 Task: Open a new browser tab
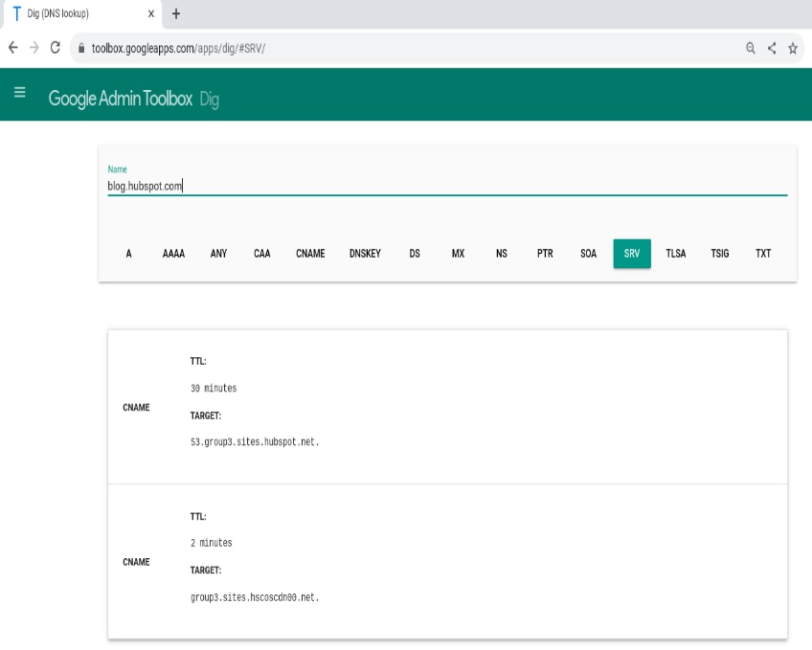pos(176,14)
